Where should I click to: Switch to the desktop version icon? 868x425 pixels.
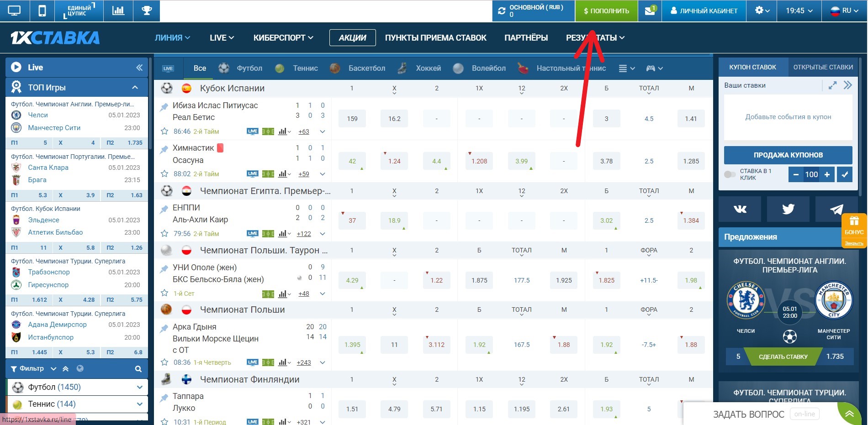[x=14, y=10]
